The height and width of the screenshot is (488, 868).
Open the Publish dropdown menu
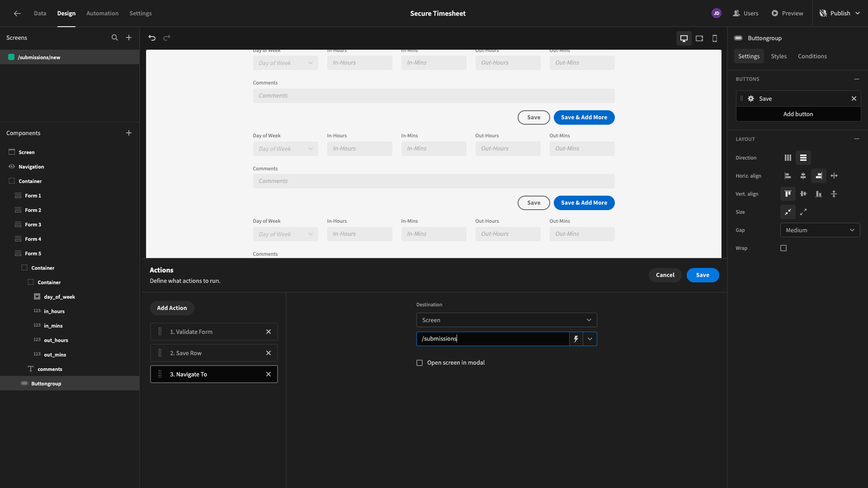(840, 14)
